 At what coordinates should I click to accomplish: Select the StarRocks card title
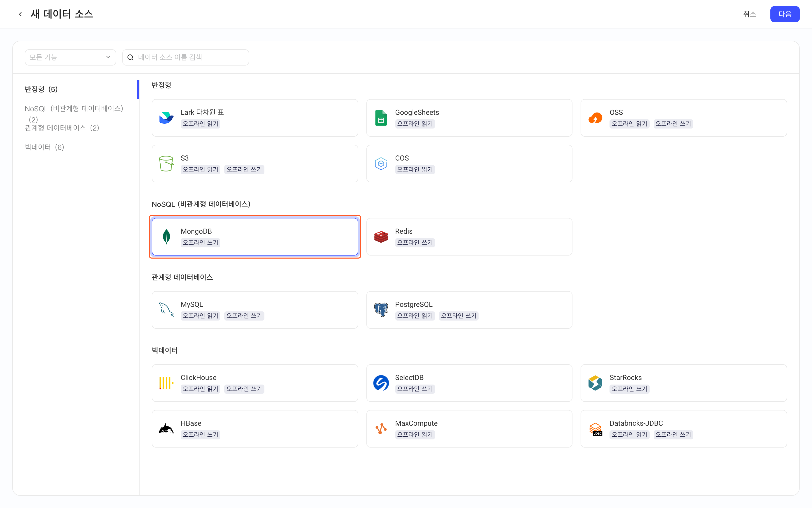625,377
